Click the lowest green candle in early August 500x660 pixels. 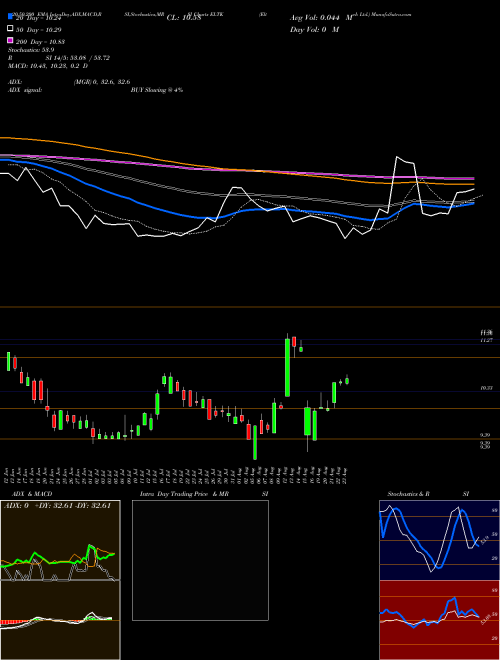[x=255, y=442]
